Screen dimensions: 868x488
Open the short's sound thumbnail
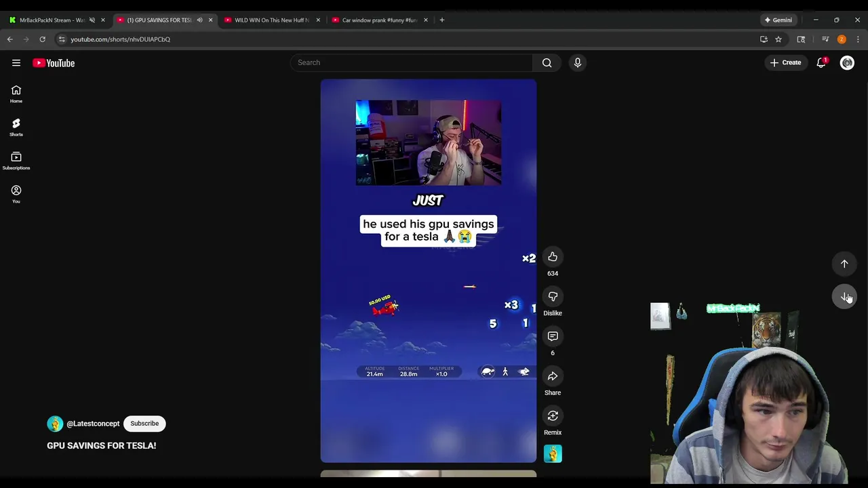pos(553,453)
